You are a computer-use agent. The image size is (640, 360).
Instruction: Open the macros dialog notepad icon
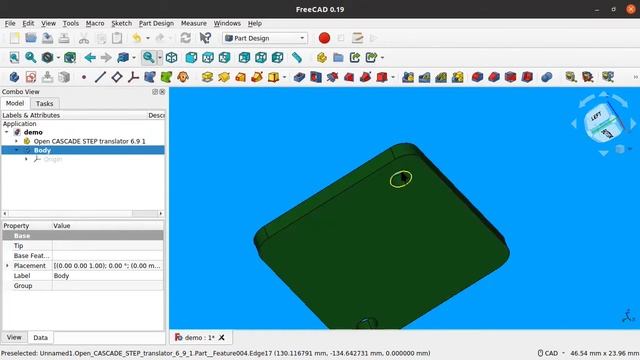pos(358,38)
